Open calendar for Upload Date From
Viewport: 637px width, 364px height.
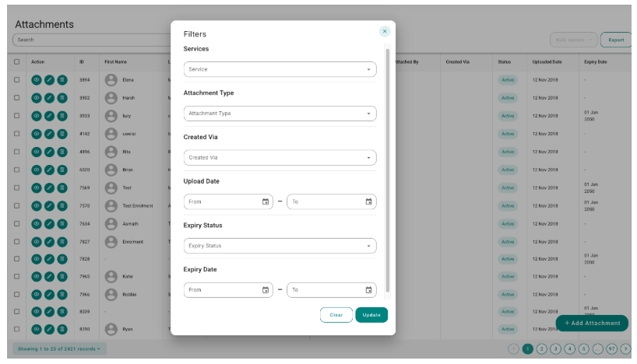[x=266, y=201]
